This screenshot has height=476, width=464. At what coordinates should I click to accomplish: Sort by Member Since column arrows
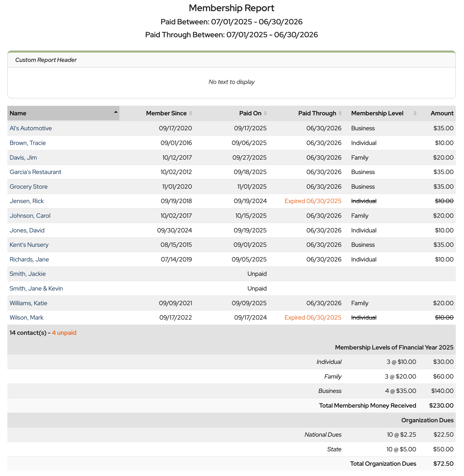(x=191, y=113)
